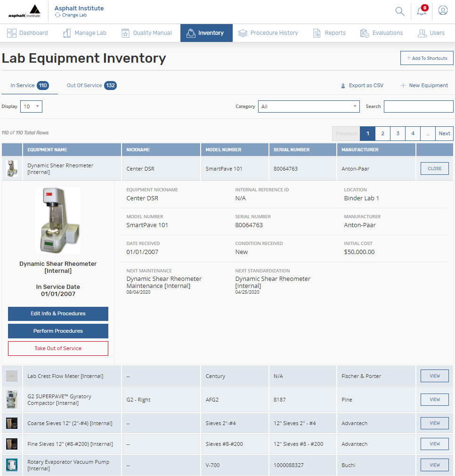Open the Quality Manual tab

pos(146,33)
